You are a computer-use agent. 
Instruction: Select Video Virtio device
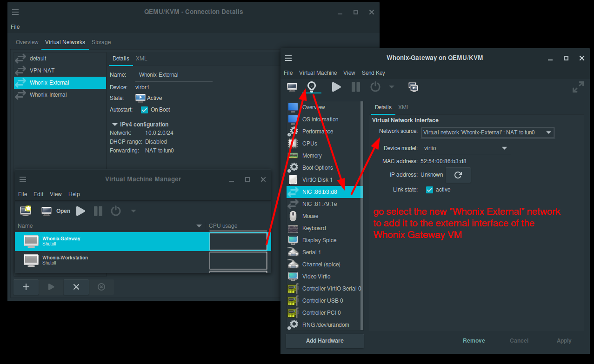point(324,277)
